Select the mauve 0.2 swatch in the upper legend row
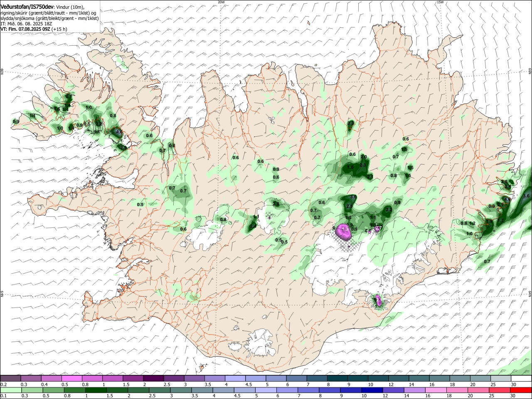Screen dimensions: 532x399 (x=11, y=378)
